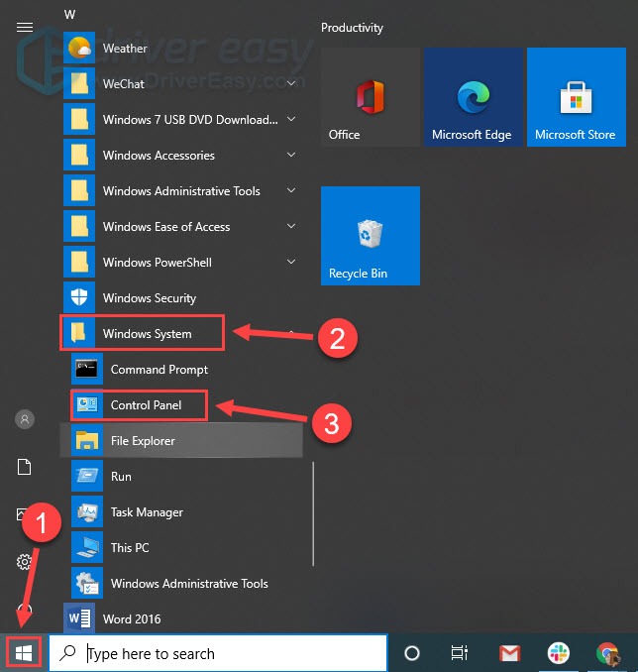This screenshot has height=672, width=638.
Task: Click the This PC icon
Action: tap(87, 547)
